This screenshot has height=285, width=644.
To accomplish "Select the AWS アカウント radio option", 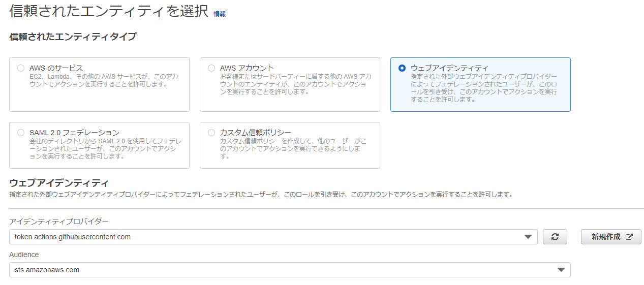I will click(211, 68).
